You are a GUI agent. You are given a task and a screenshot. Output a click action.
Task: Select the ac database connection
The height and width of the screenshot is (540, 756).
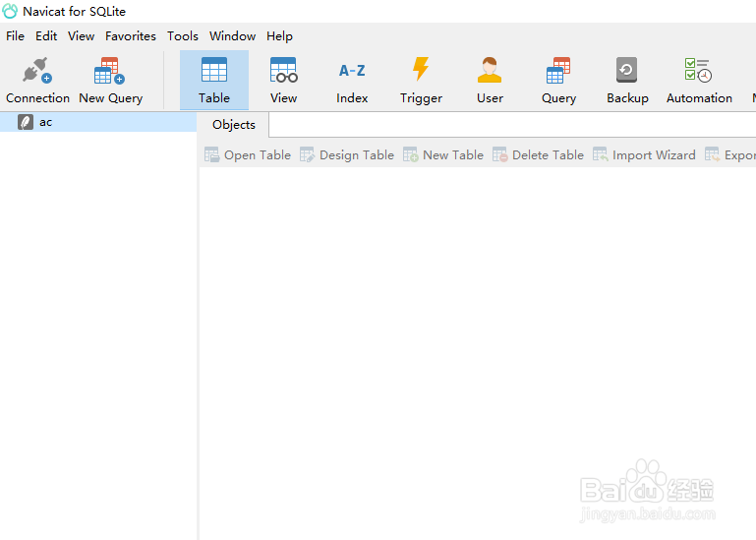pos(98,122)
